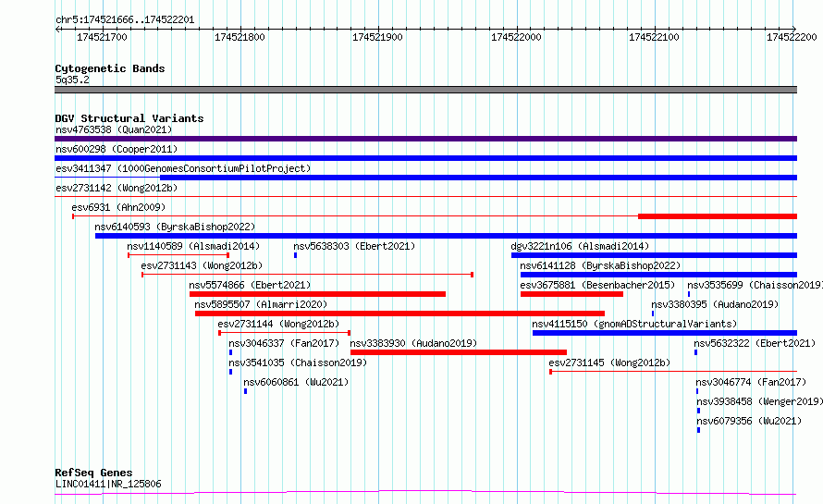Click the 5q35.2 cytogenetic band label

click(x=72, y=80)
